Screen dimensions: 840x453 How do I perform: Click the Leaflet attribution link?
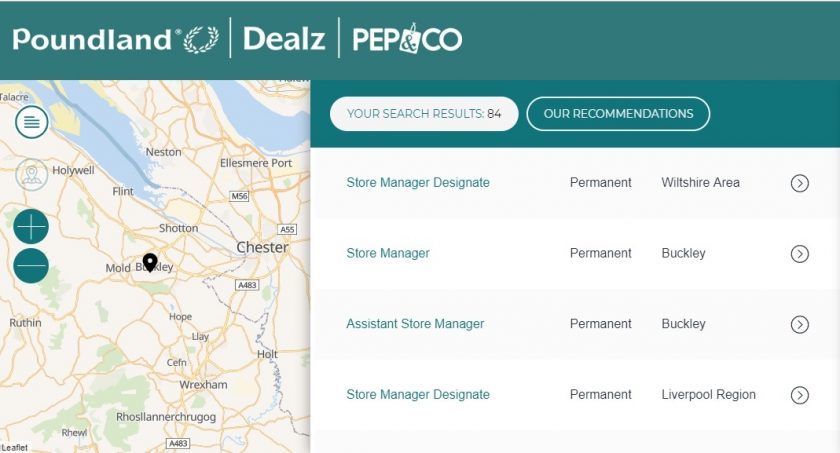point(14,448)
